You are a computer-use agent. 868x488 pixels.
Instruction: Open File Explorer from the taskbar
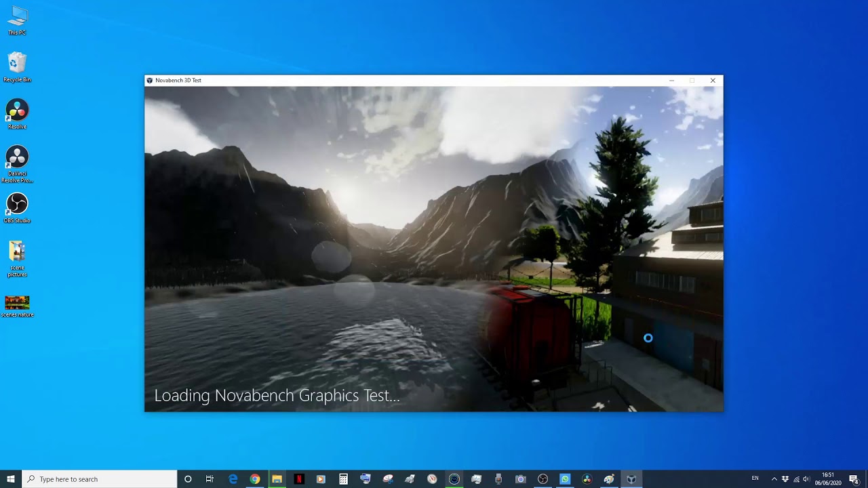(277, 479)
